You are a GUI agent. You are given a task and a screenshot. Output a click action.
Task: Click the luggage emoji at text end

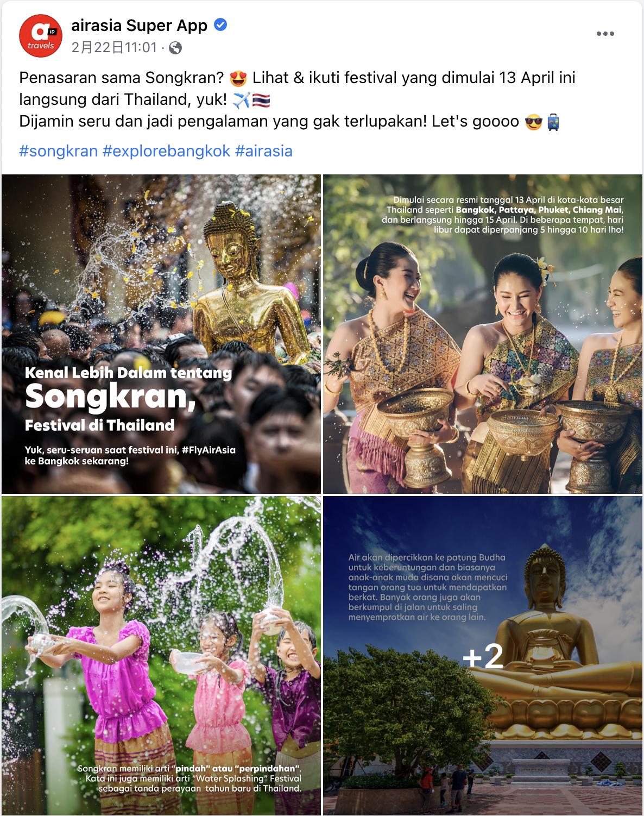coord(553,122)
